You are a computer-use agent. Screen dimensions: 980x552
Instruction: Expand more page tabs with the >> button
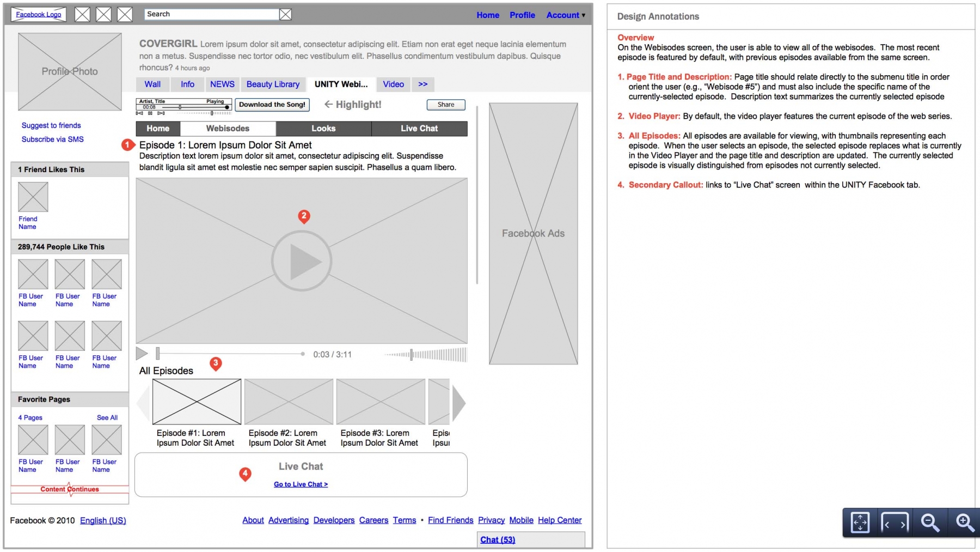pos(423,84)
